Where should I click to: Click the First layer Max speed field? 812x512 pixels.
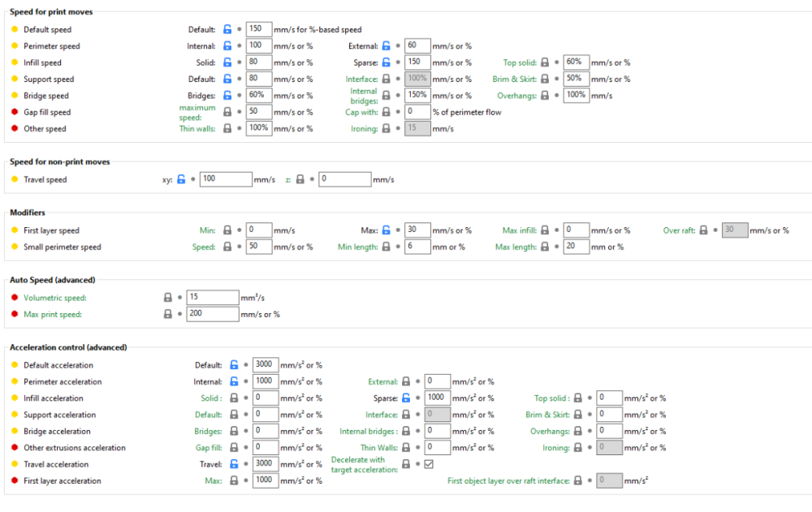tap(417, 230)
